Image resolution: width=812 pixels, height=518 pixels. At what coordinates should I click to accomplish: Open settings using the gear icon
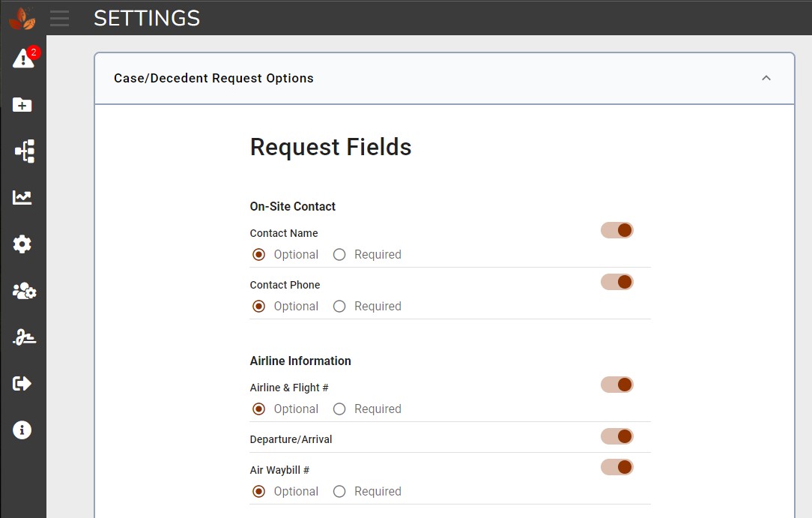click(22, 244)
